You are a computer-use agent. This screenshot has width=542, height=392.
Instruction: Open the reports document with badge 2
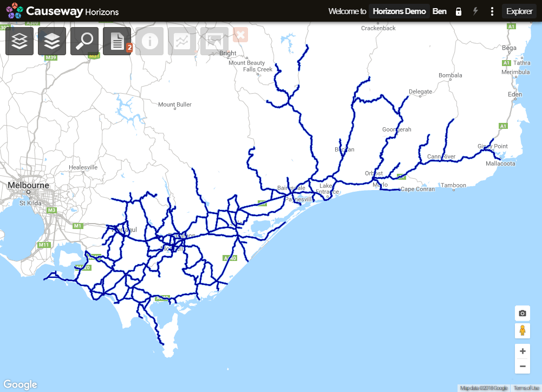[116, 41]
